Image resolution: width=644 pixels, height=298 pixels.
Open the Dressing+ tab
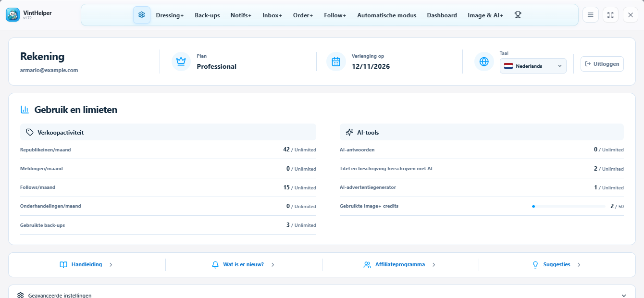click(170, 15)
